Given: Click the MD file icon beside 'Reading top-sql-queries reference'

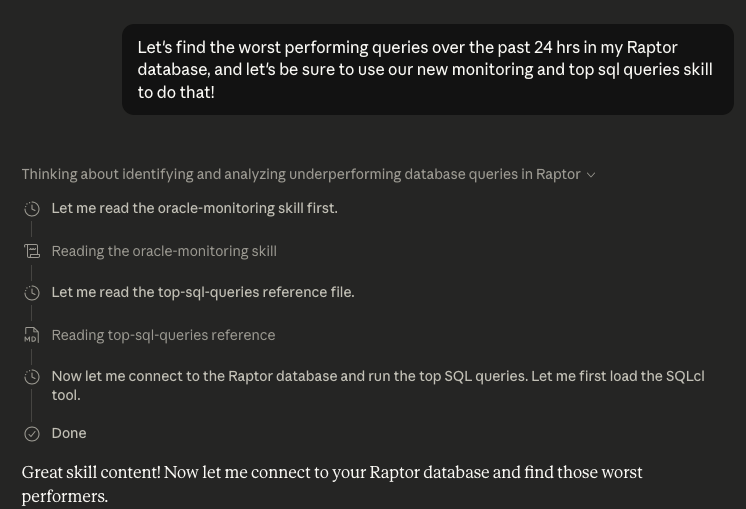Looking at the screenshot, I should pos(32,335).
